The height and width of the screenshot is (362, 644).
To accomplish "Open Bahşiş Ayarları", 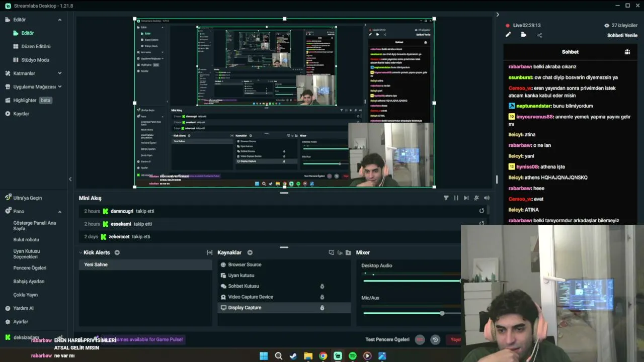I will click(29, 282).
